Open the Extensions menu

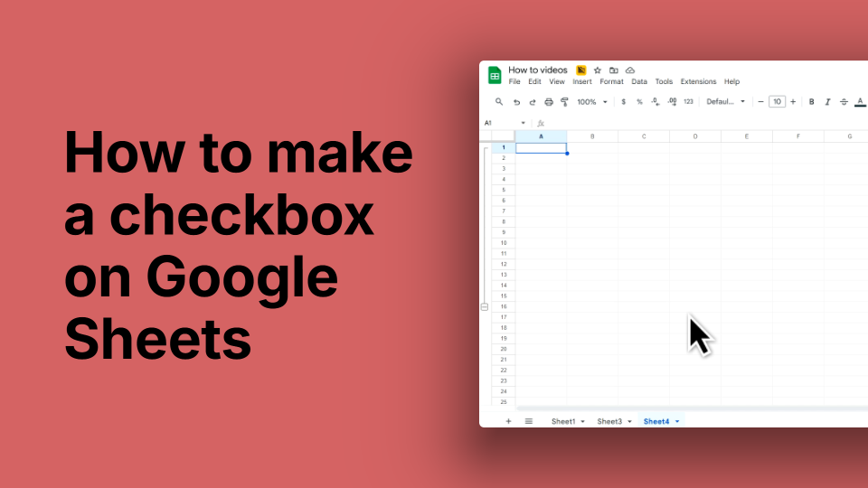(x=698, y=81)
